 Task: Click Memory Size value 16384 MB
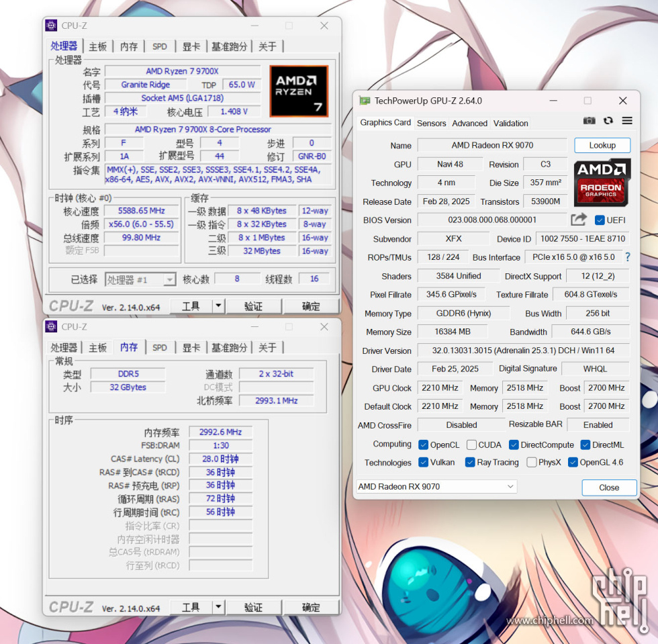(453, 332)
